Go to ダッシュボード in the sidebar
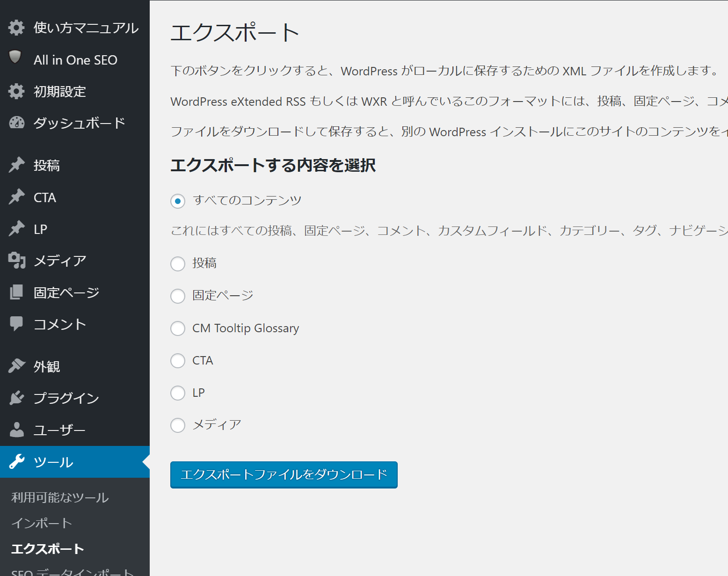The height and width of the screenshot is (576, 728). [80, 123]
